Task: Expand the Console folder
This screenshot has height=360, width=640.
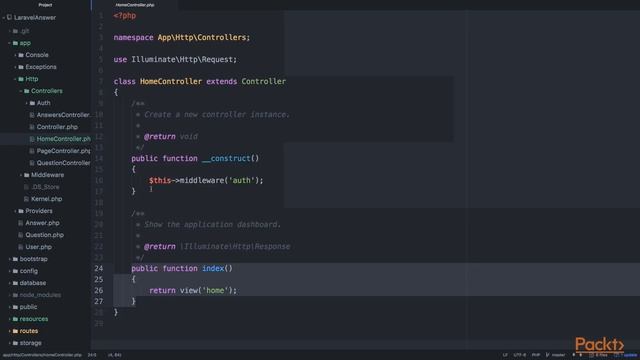Action: coord(15,55)
